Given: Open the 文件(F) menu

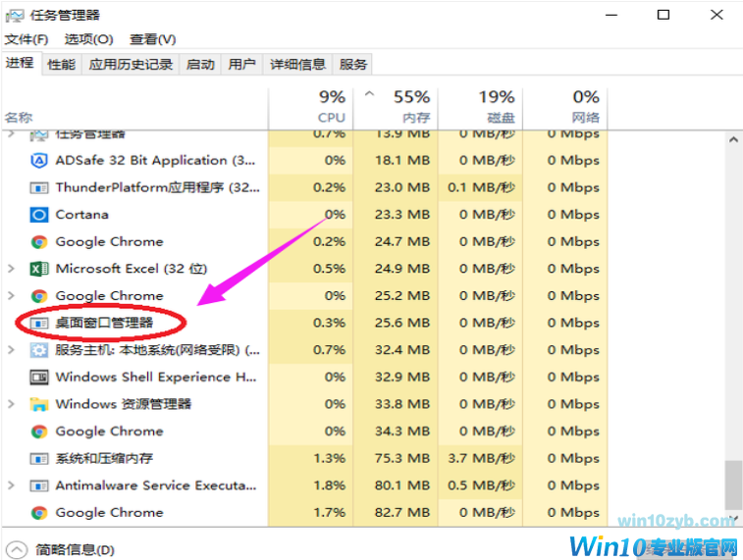Looking at the screenshot, I should pos(27,39).
